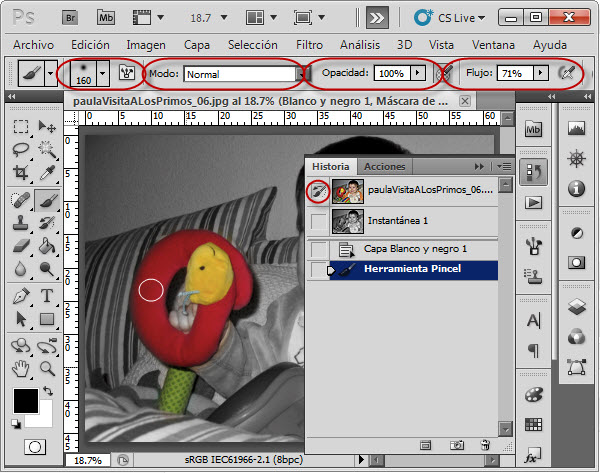Select the Path Selection tool
600x473 pixels.
point(21,319)
